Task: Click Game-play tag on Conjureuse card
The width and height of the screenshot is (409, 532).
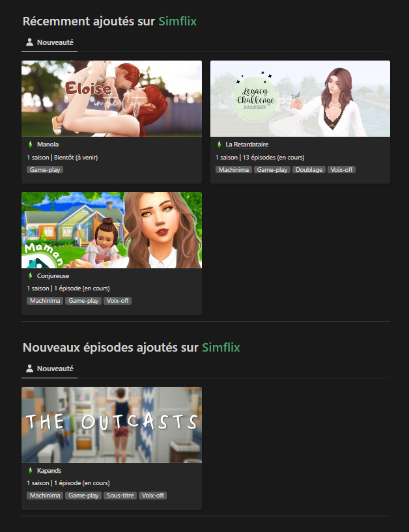Action: (x=83, y=301)
